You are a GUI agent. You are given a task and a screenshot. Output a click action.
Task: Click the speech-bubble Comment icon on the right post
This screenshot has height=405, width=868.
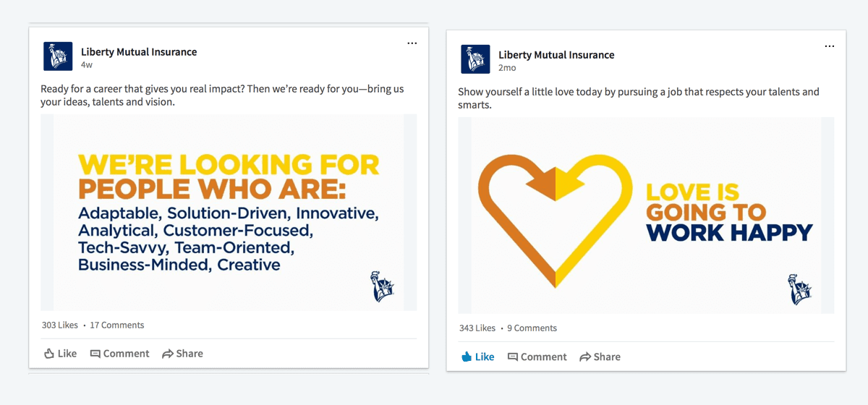512,357
